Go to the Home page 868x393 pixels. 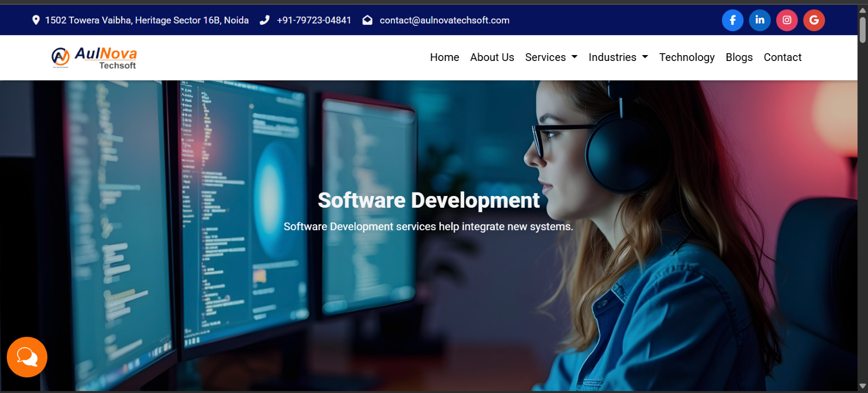[x=444, y=58]
